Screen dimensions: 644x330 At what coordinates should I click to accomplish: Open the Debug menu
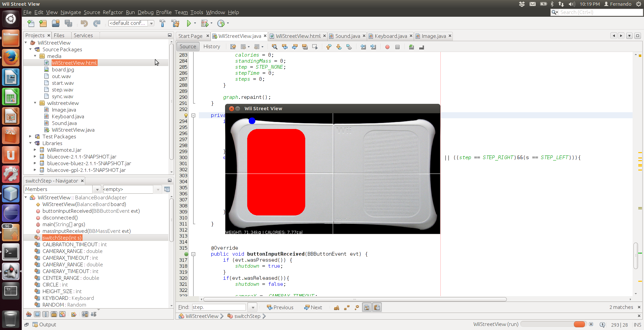click(x=146, y=12)
